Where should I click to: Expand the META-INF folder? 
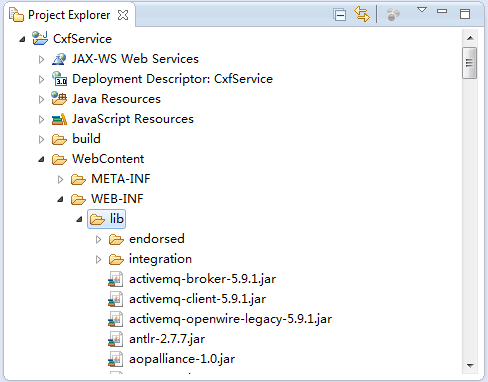[x=60, y=179]
